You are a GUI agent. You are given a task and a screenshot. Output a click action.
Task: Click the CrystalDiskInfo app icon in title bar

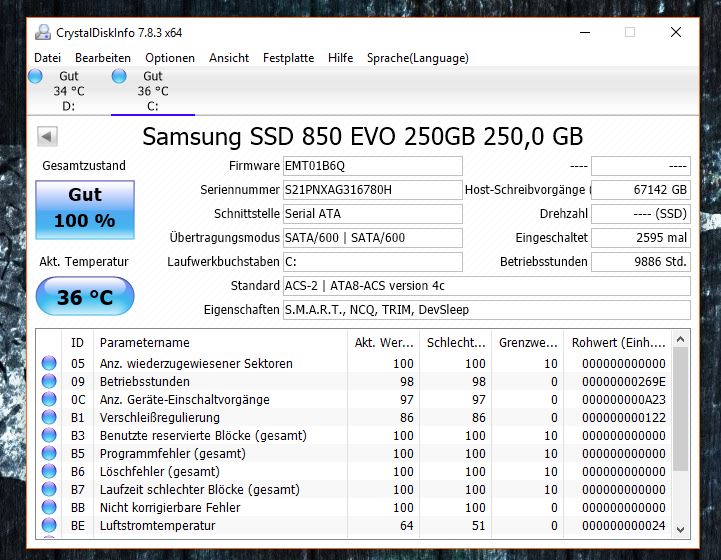click(x=43, y=32)
